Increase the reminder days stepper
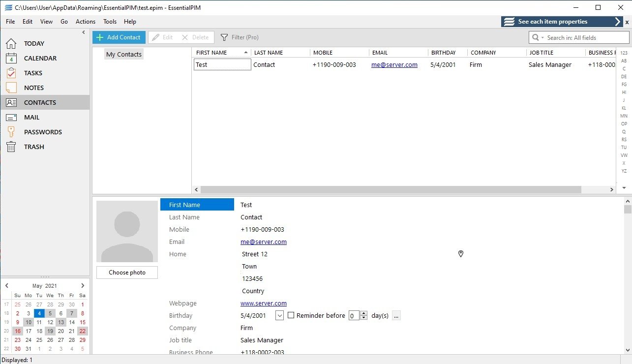This screenshot has height=364, width=632. (364, 313)
